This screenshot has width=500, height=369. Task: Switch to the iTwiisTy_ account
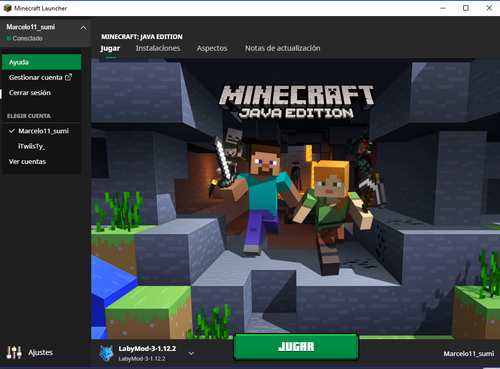pos(41,146)
